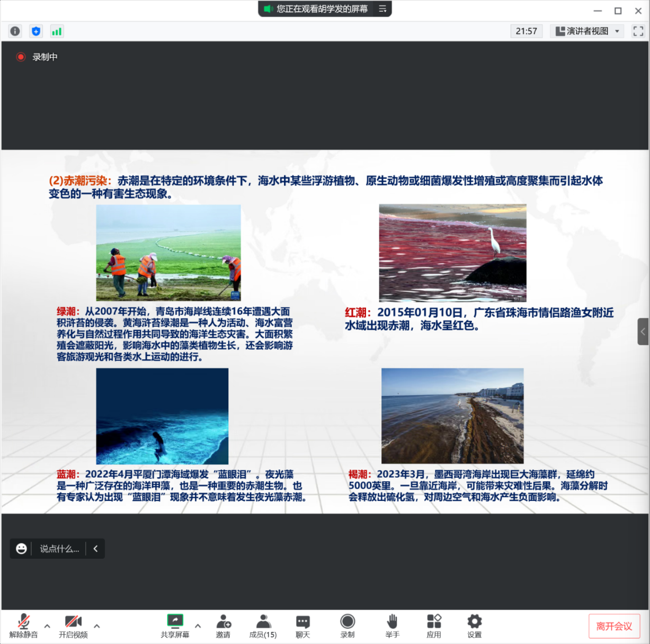Screen dimensions: 650x644
Task: Open the Members (成员) list
Action: pyautogui.click(x=263, y=626)
